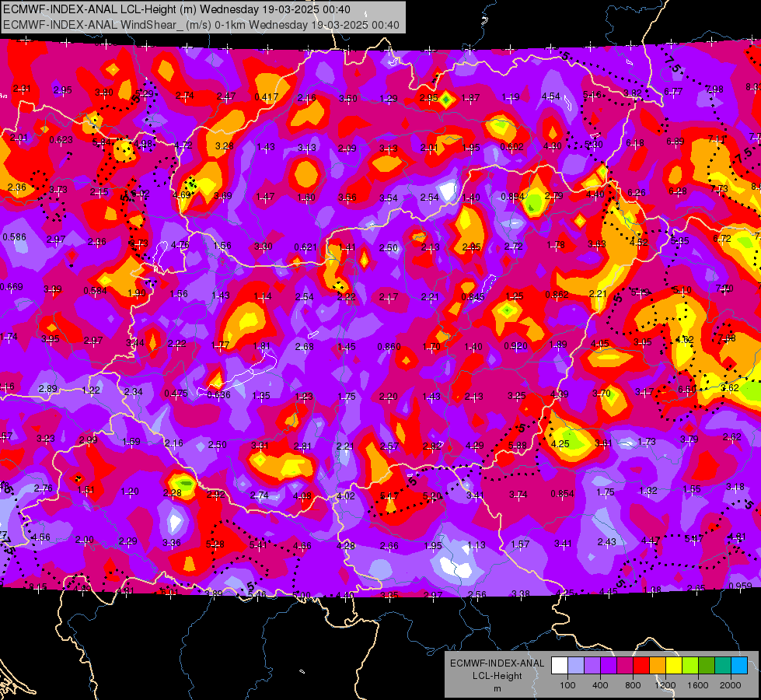Click the wind shear value 0.959
The image size is (761, 700).
click(x=740, y=586)
